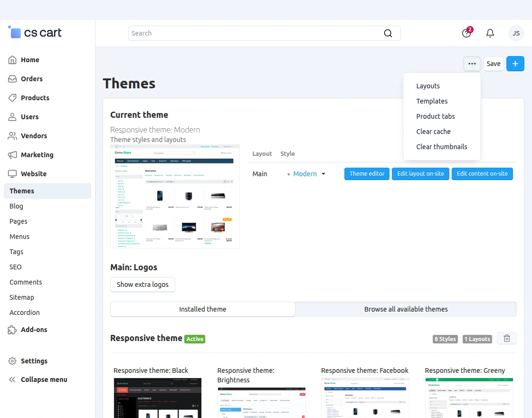The width and height of the screenshot is (532, 418).
Task: Click the Vendors people icon in sidebar
Action: [12, 136]
